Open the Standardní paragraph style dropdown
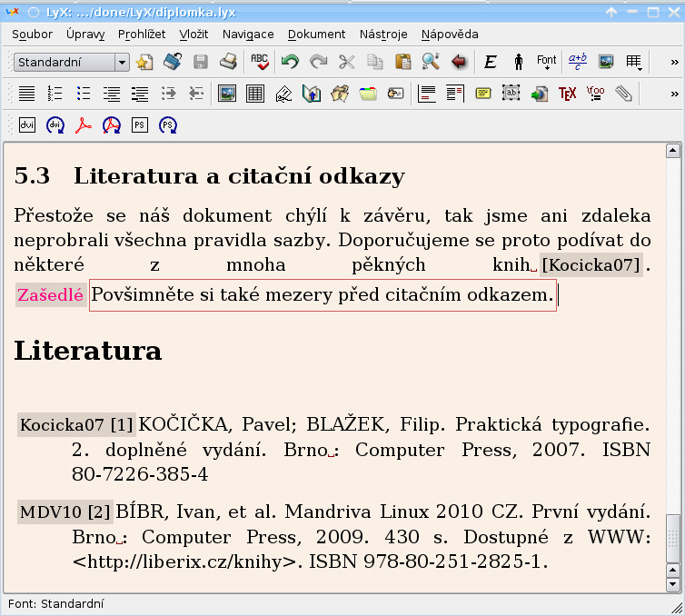The image size is (685, 616). click(72, 62)
